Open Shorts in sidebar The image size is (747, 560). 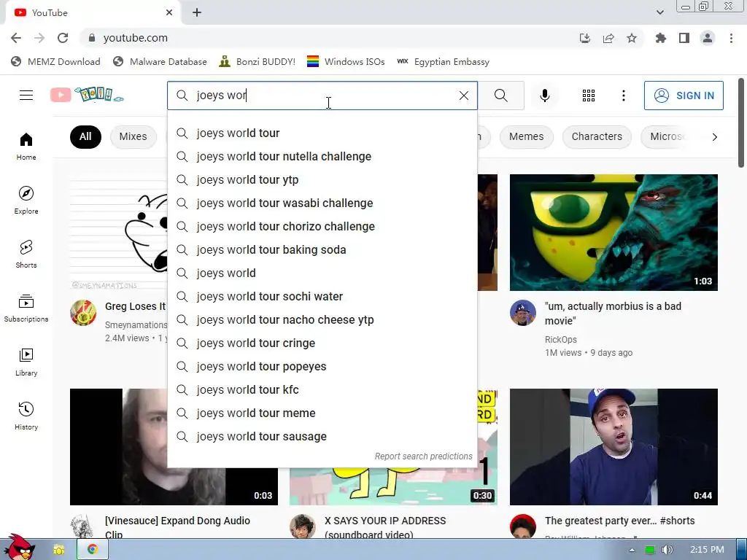(x=26, y=254)
